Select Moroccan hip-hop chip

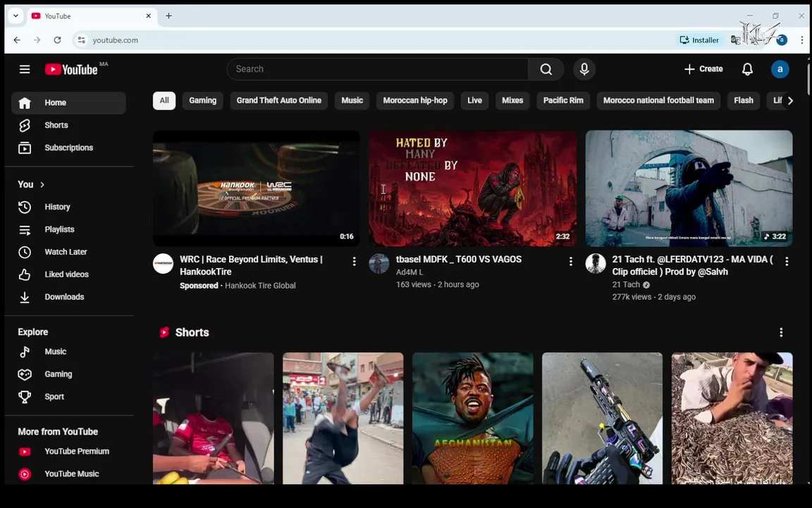tap(415, 101)
